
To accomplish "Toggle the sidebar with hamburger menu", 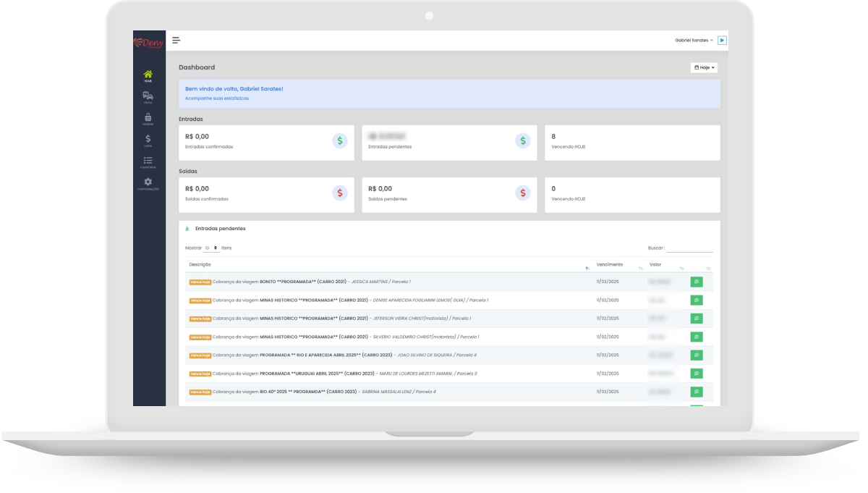I will [176, 41].
